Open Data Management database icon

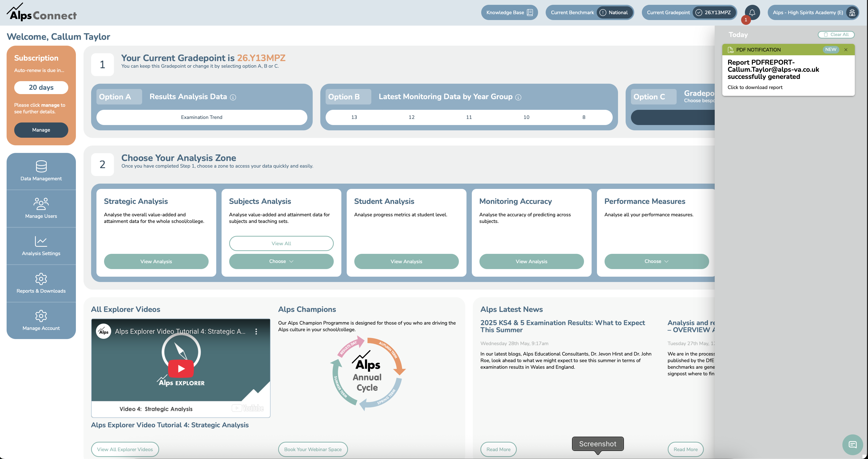(x=41, y=166)
